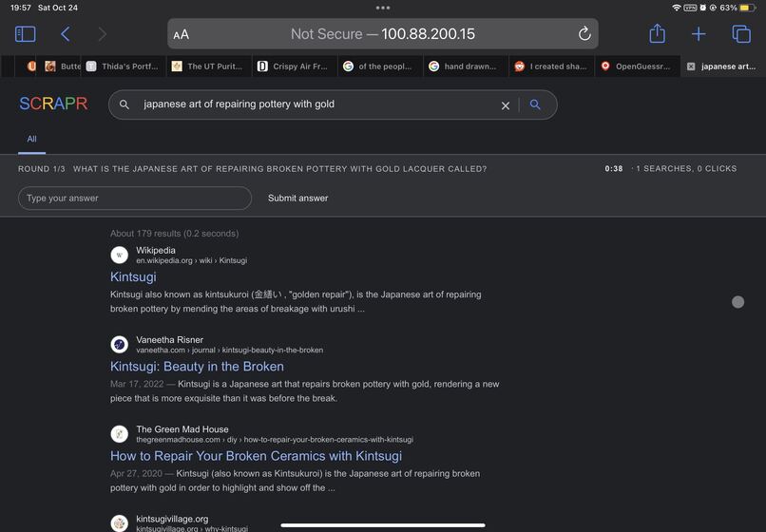Click the 0:38 countdown timer
This screenshot has height=532, width=766.
[614, 168]
